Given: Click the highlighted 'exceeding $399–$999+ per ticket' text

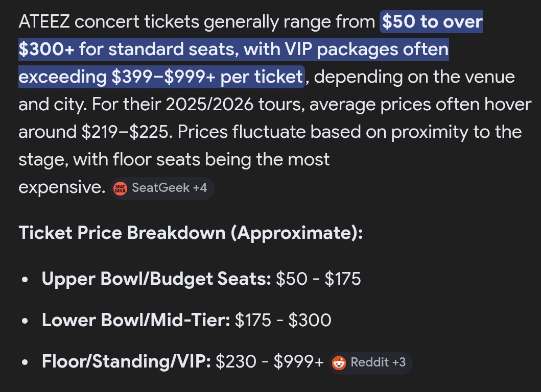Looking at the screenshot, I should click(161, 77).
